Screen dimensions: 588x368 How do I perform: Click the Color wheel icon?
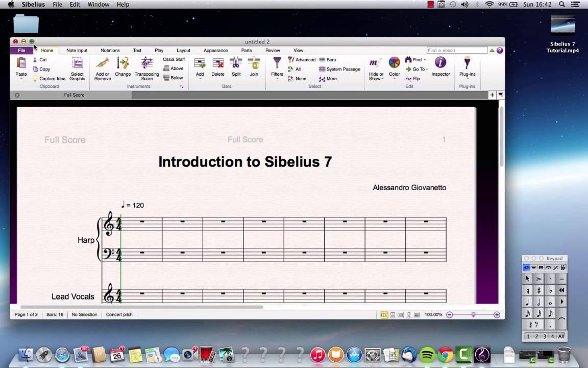(x=394, y=63)
